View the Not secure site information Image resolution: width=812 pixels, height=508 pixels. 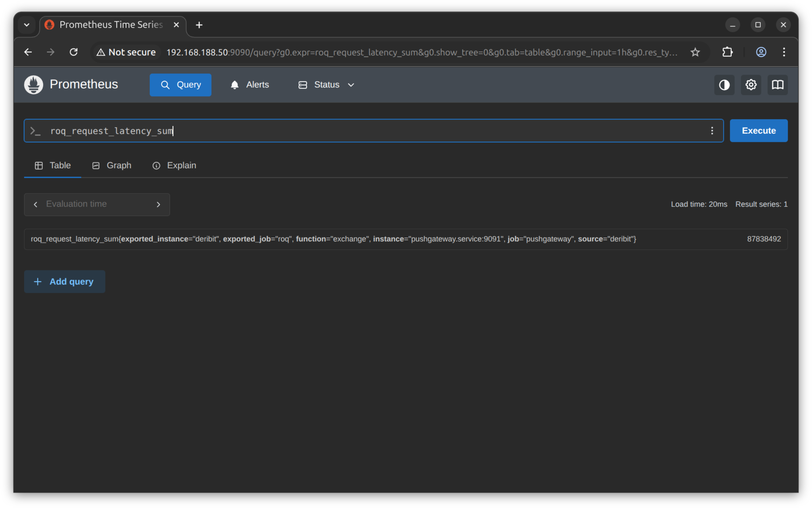tap(126, 52)
